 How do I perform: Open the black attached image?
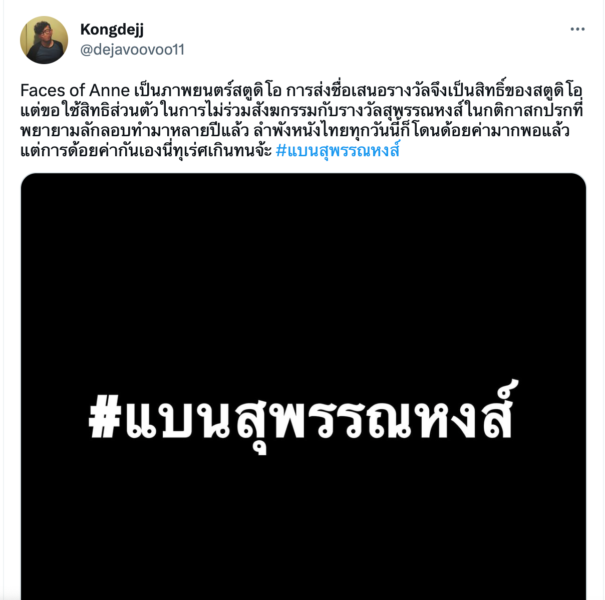(303, 386)
